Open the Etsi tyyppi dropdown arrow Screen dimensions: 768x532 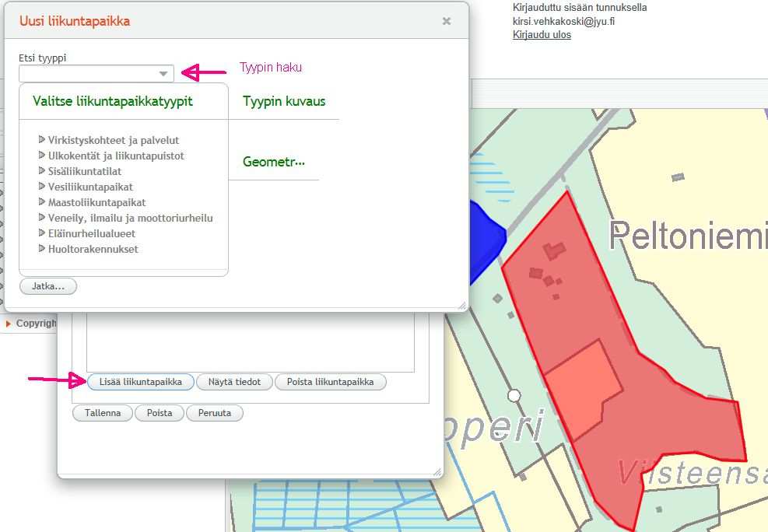[x=163, y=74]
